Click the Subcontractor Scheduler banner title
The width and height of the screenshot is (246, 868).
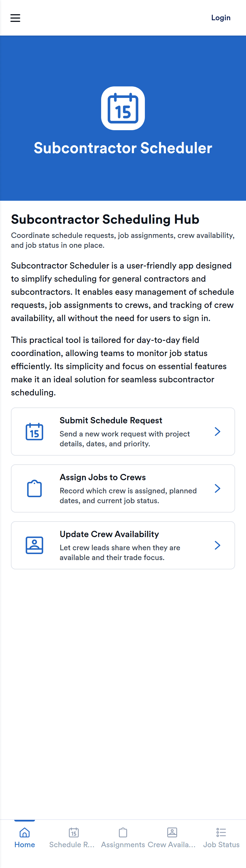pyautogui.click(x=123, y=148)
